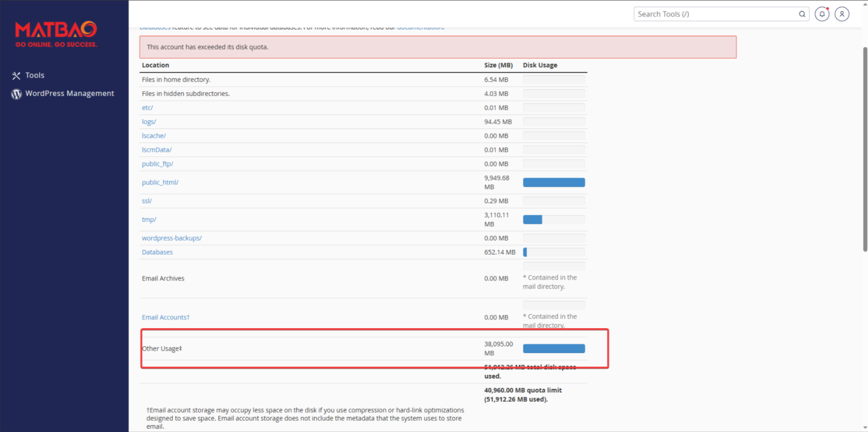Click the public_html disk usage bar
This screenshot has height=432, width=868.
[554, 183]
